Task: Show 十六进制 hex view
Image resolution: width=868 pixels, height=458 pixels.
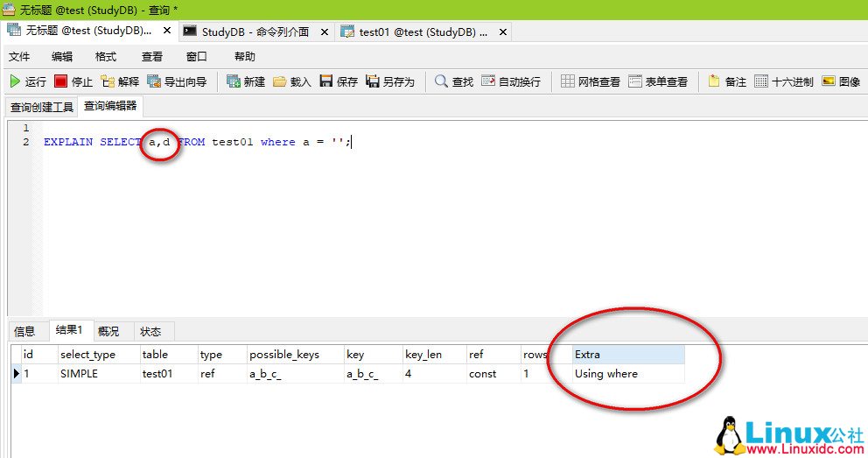Action: tap(784, 82)
